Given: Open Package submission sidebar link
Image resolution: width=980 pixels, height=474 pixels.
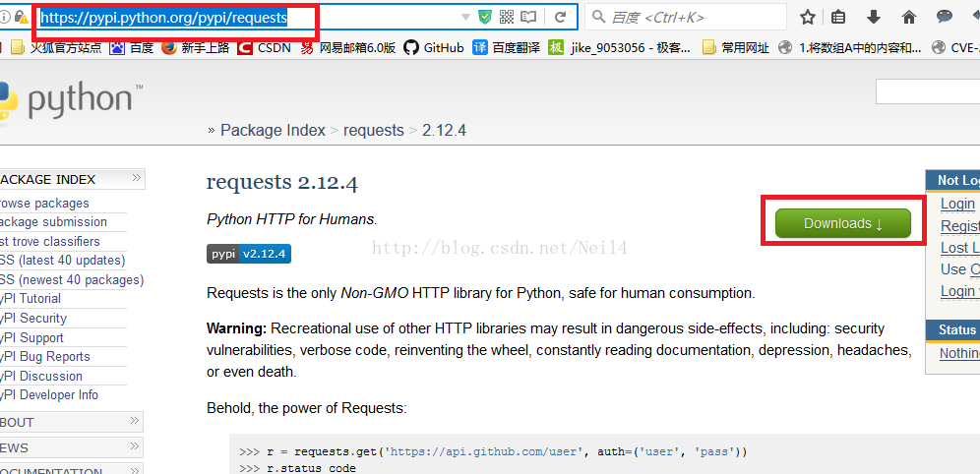Looking at the screenshot, I should click(52, 221).
